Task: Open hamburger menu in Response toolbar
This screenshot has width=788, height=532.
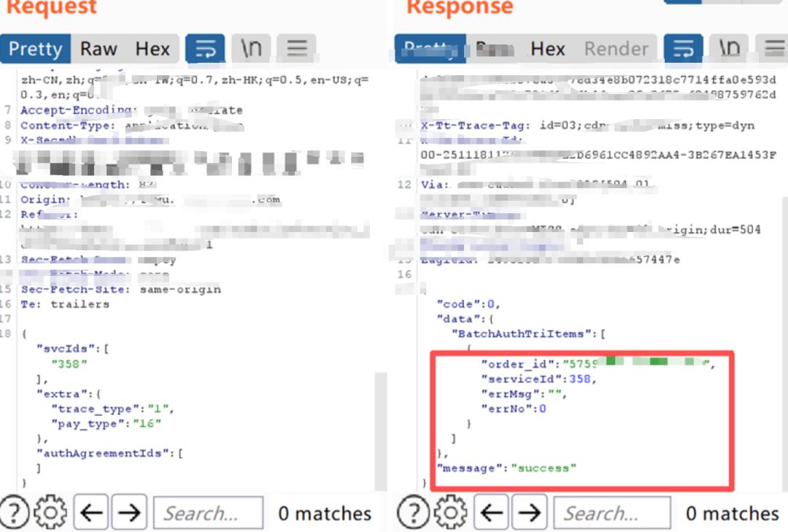Action: click(774, 49)
